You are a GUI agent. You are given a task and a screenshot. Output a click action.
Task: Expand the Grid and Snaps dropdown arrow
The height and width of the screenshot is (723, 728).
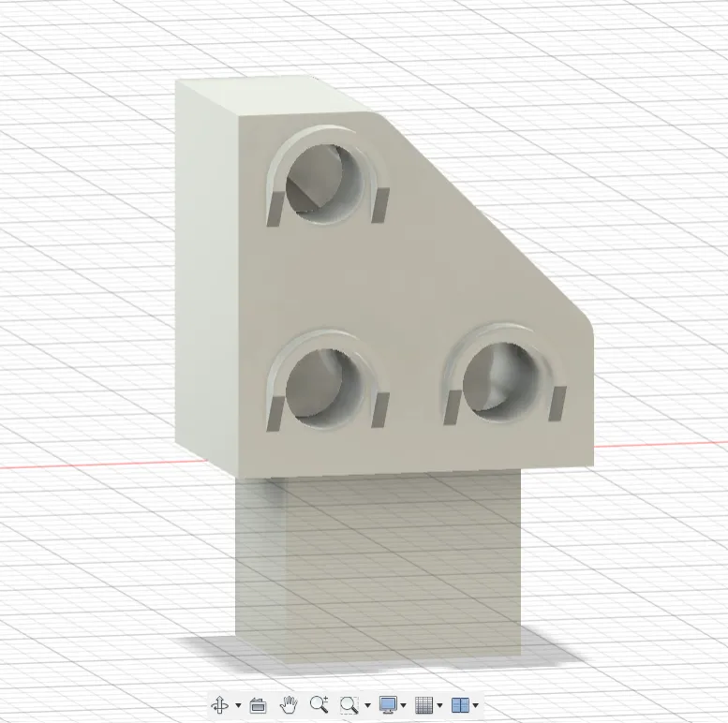(x=439, y=706)
